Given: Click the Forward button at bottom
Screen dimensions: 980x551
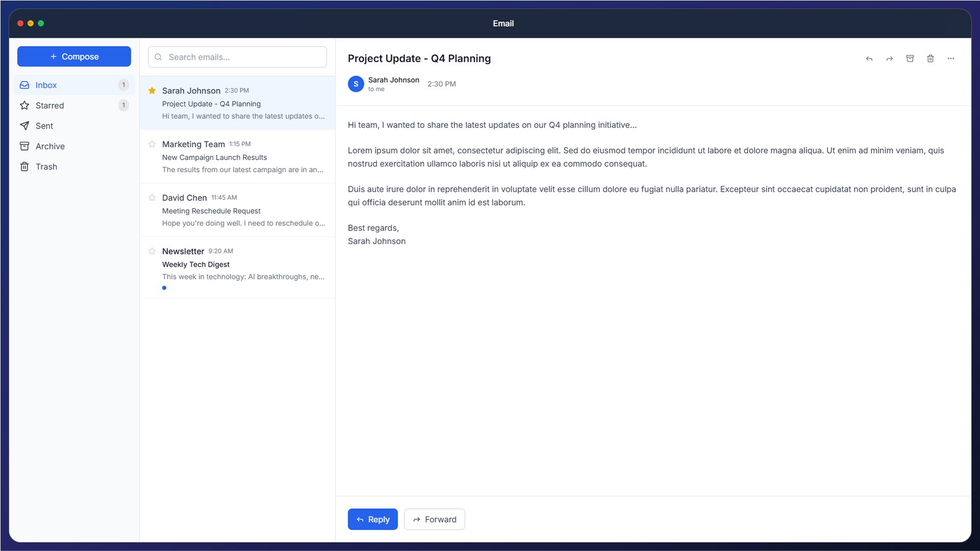Looking at the screenshot, I should [435, 519].
